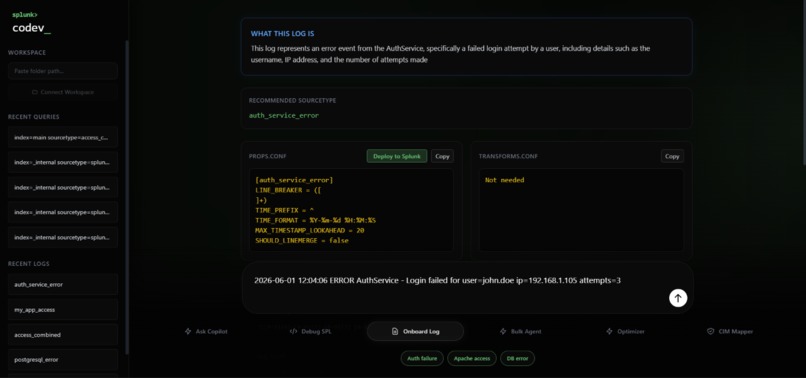
Task: Open recent log postgresql_error
Action: 63,360
